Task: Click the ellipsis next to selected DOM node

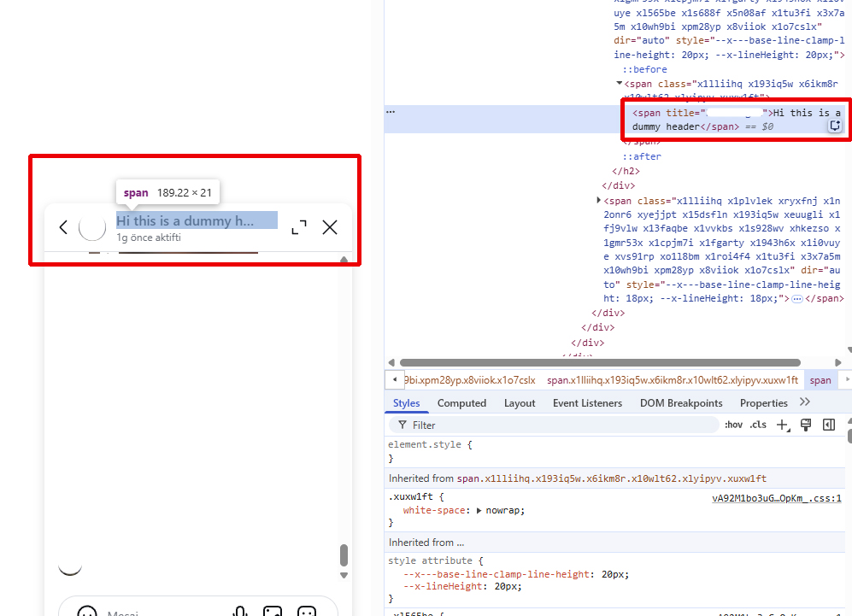Action: pos(391,112)
